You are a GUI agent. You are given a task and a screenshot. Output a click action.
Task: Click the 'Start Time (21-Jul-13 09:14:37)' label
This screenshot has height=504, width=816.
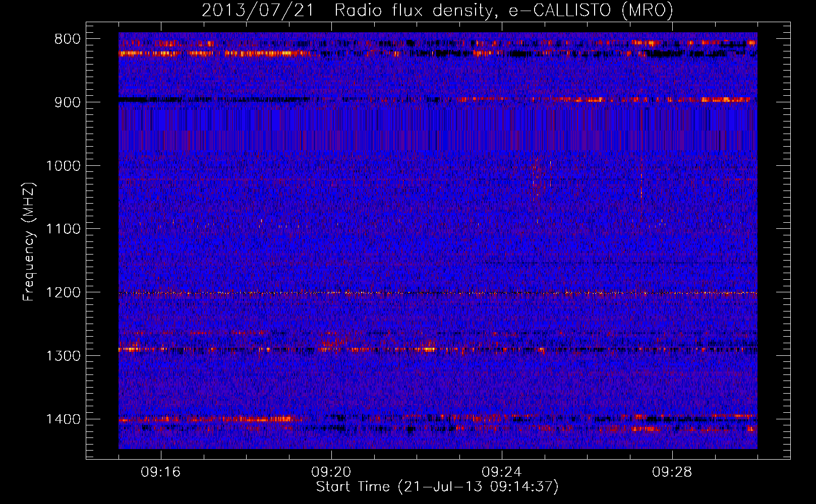coord(437,486)
